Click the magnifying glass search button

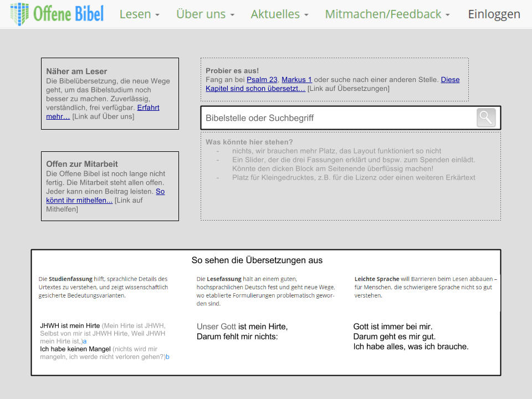(x=486, y=117)
